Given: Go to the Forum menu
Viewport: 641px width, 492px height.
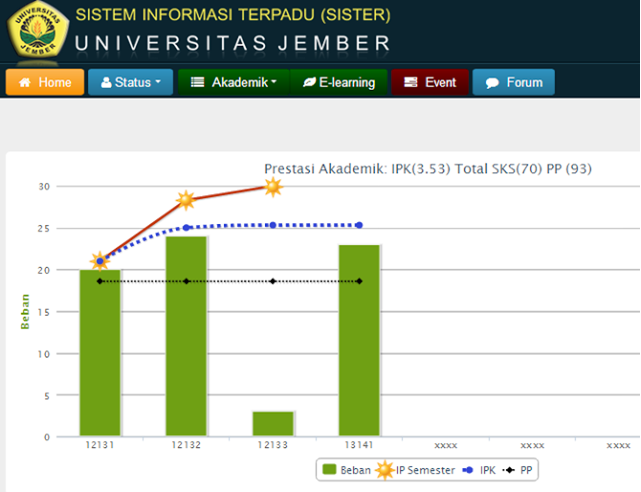Looking at the screenshot, I should point(514,83).
